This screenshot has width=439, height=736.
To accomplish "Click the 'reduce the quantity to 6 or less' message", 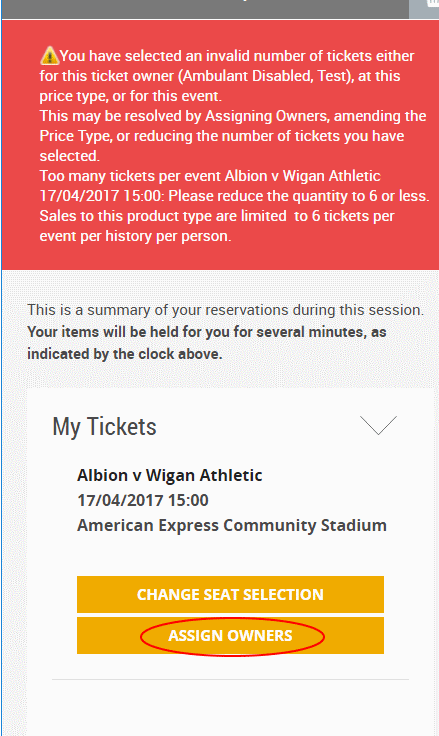I will 299,196.
